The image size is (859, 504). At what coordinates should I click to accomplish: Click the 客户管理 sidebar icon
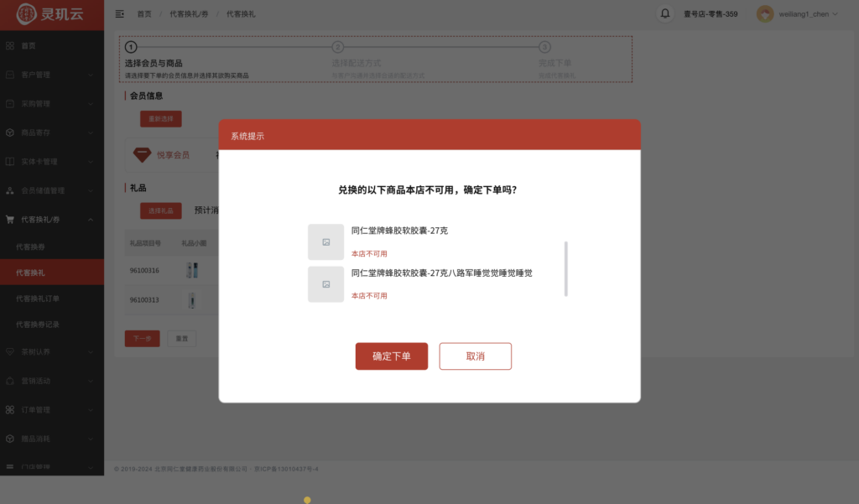(10, 75)
